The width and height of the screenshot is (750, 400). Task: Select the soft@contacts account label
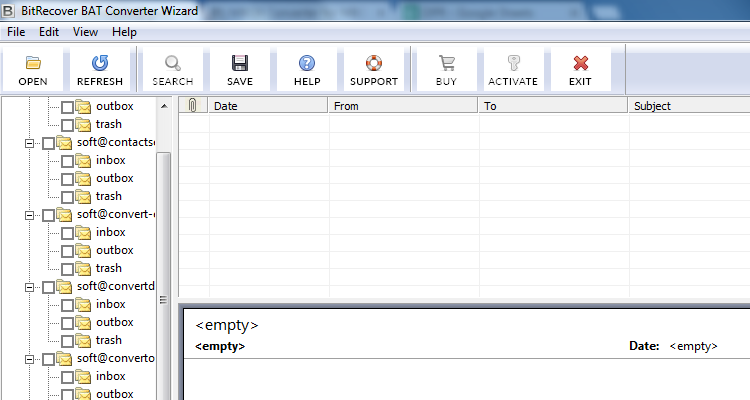coord(115,143)
